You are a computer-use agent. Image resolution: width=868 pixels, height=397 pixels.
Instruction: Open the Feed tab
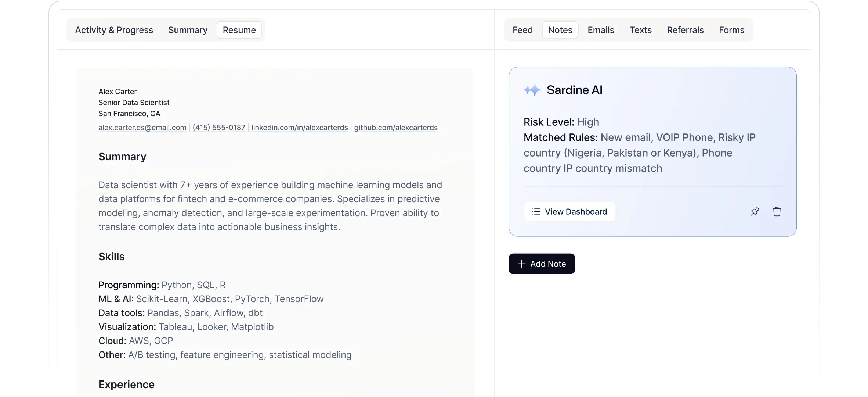click(522, 30)
